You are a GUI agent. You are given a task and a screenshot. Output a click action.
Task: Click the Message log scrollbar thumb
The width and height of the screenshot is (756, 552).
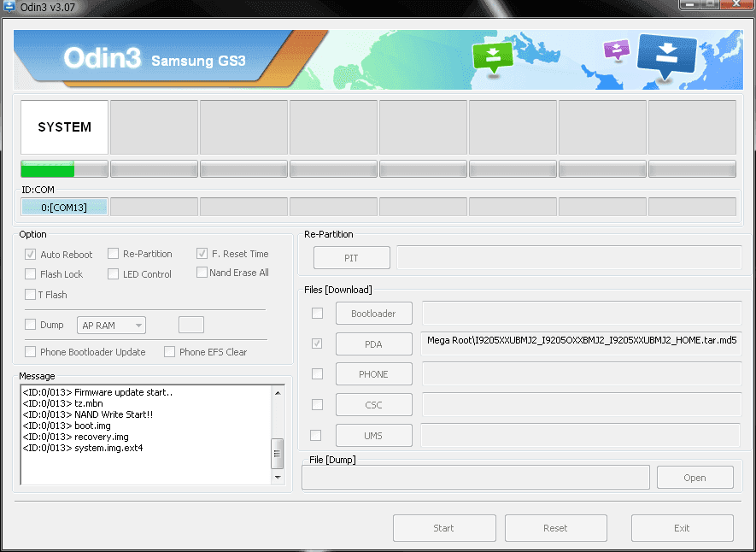[278, 454]
